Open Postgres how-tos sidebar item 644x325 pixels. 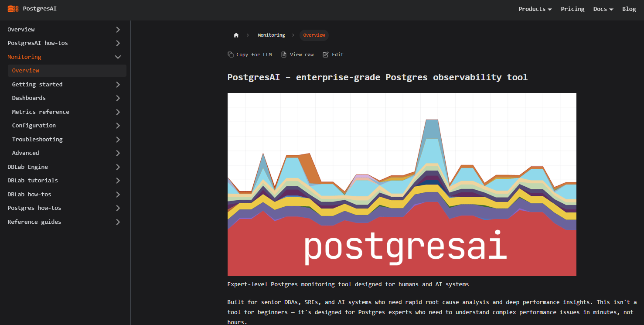click(34, 208)
